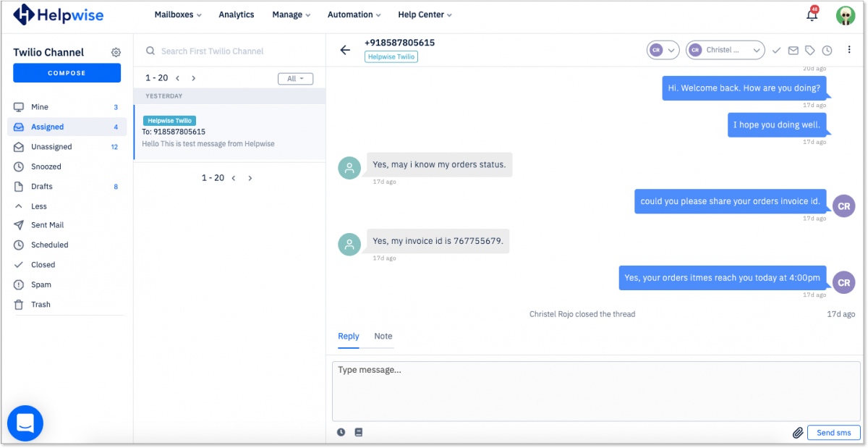This screenshot has width=868, height=448.
Task: Insert a saved reply from the template icon
Action: (x=358, y=431)
